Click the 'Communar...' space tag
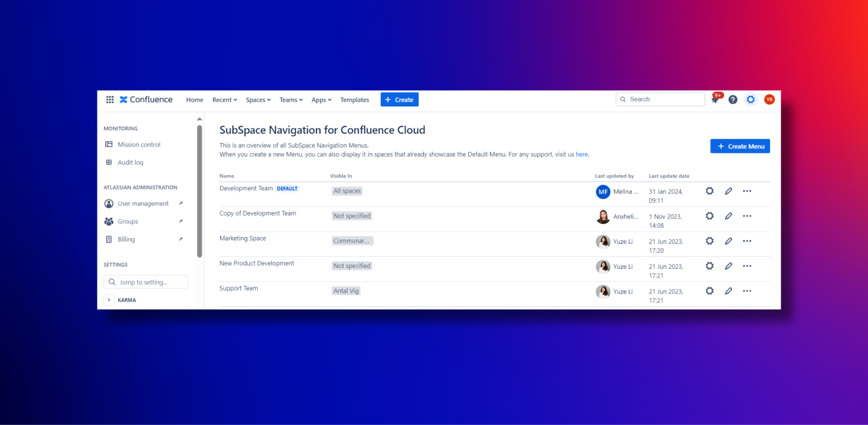 point(352,241)
